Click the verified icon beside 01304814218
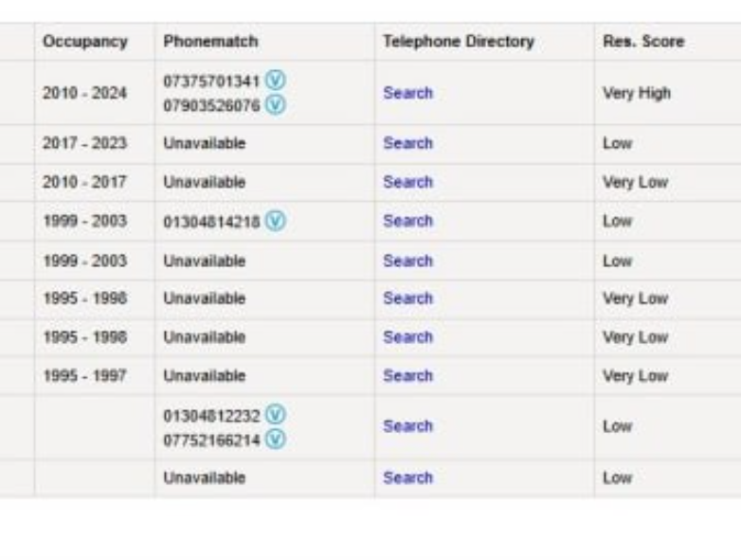 (x=275, y=221)
